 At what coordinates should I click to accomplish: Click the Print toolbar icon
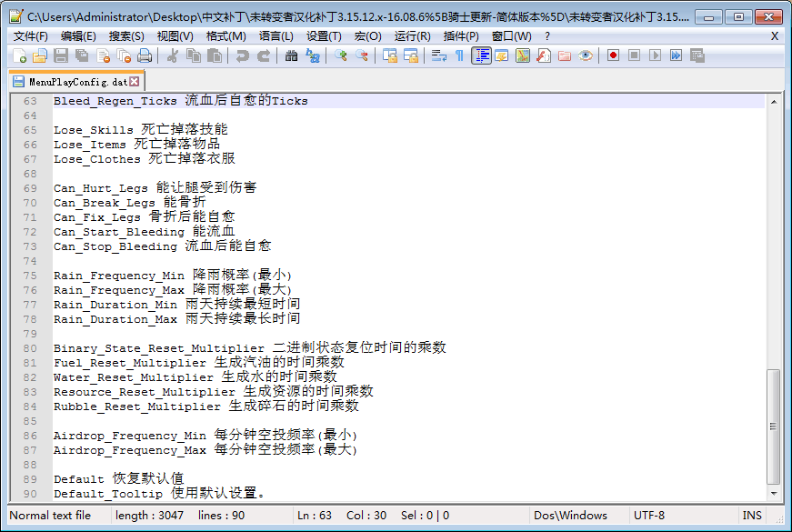(145, 55)
